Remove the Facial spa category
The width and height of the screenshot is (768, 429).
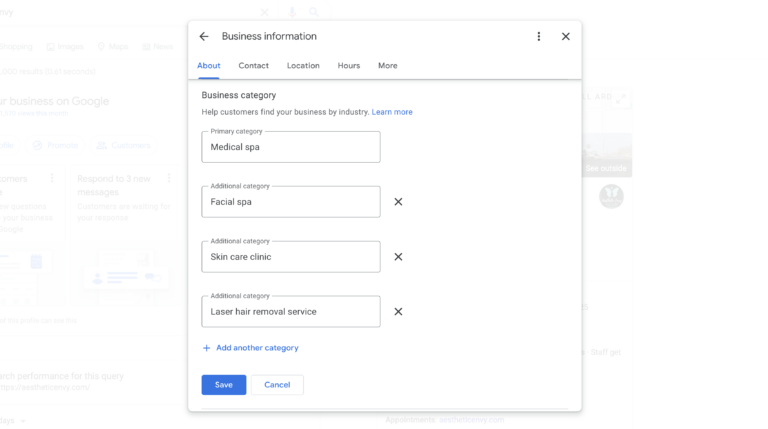(398, 202)
